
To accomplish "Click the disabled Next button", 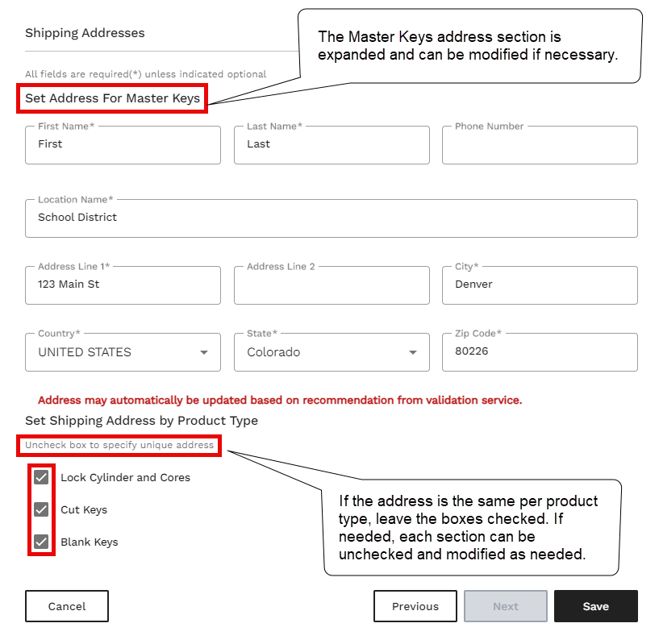I will (x=506, y=606).
